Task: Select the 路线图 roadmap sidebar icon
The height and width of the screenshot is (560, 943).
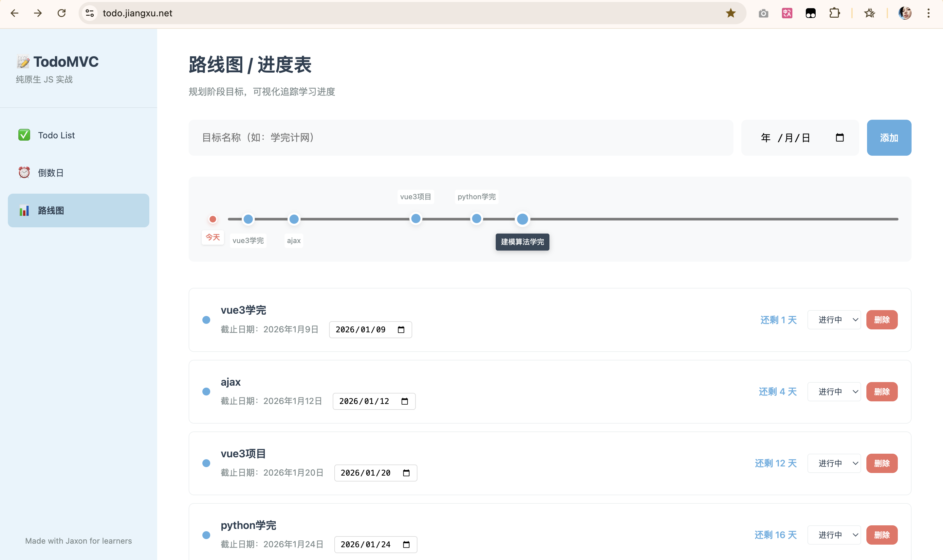Action: click(25, 210)
